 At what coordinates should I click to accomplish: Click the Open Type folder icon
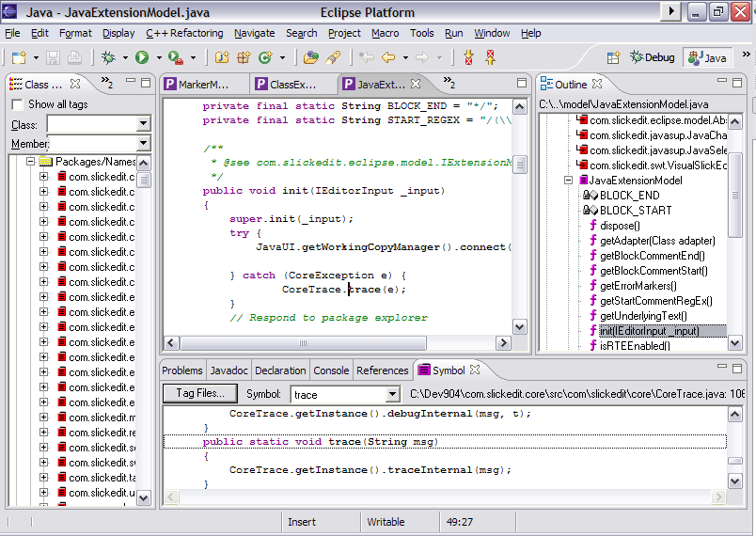tap(310, 57)
